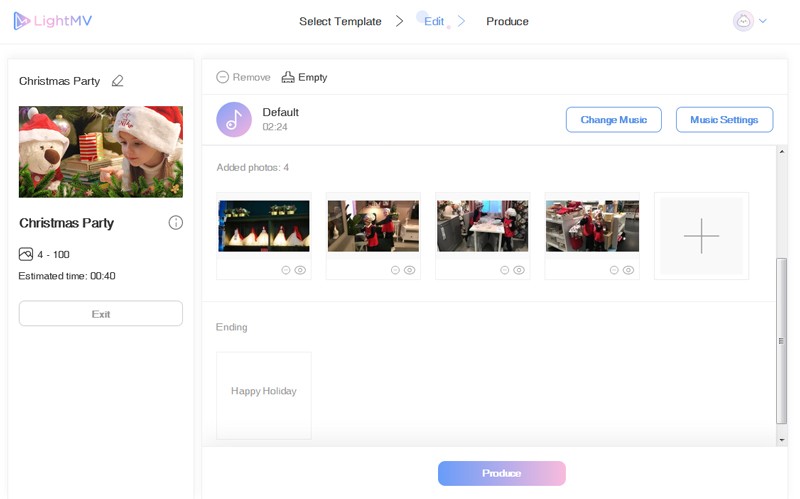The image size is (800, 499).
Task: Click the purple music note icon
Action: tap(234, 119)
